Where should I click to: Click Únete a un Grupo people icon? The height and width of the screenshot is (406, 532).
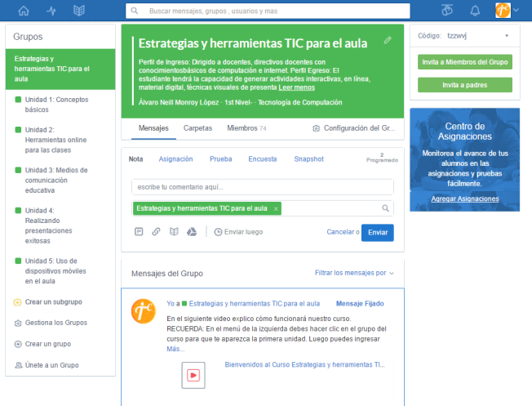pos(18,365)
